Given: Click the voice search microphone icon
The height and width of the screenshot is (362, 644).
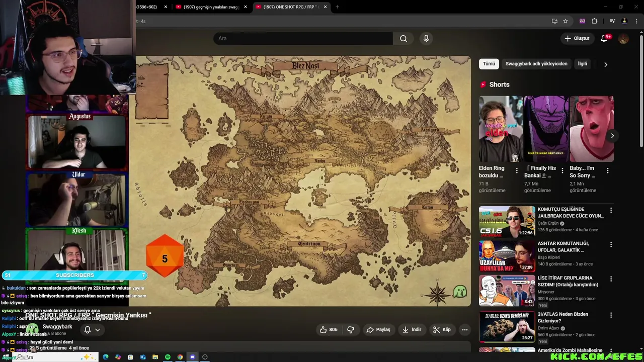Looking at the screenshot, I should (x=426, y=38).
